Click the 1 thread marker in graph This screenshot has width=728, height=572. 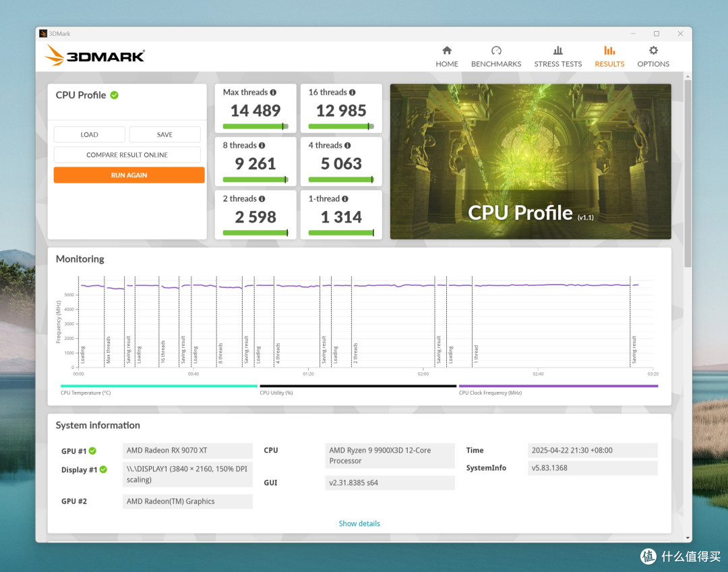[x=476, y=354]
